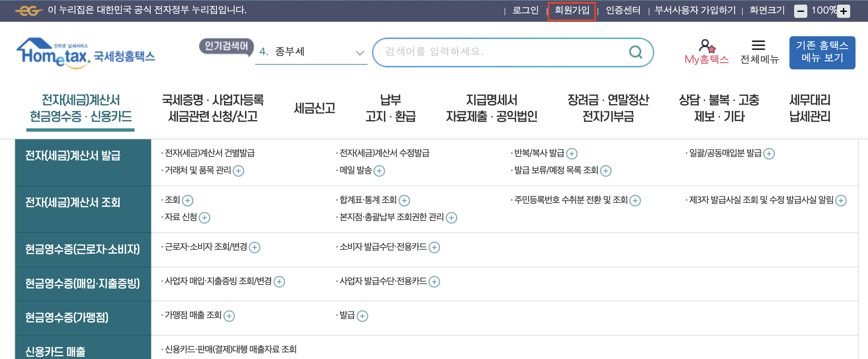This screenshot has height=359, width=868.
Task: Click the search magnifier icon
Action: 635,52
